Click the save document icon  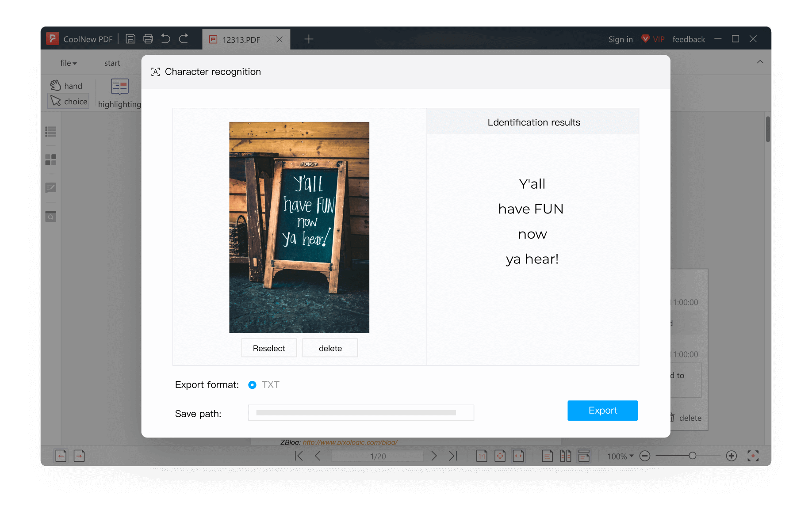tap(130, 39)
